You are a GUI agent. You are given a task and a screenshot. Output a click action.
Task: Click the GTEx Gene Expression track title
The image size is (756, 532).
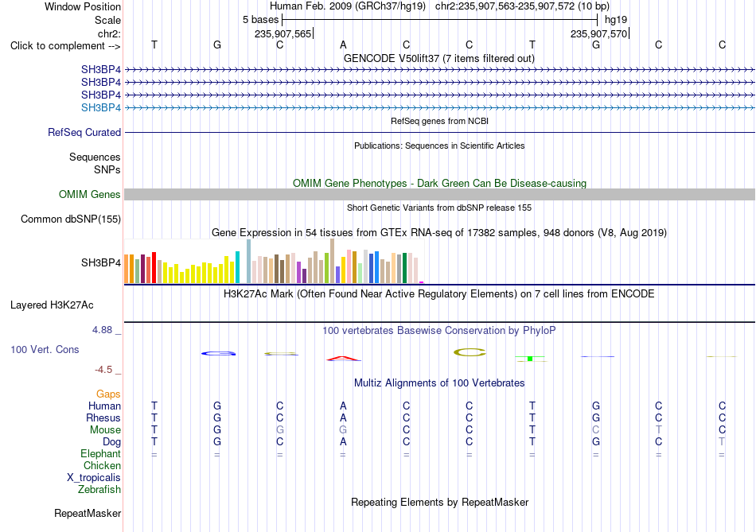[x=439, y=233]
